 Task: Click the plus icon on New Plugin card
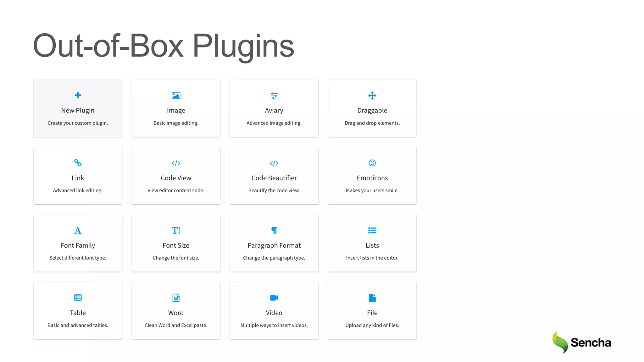(78, 95)
